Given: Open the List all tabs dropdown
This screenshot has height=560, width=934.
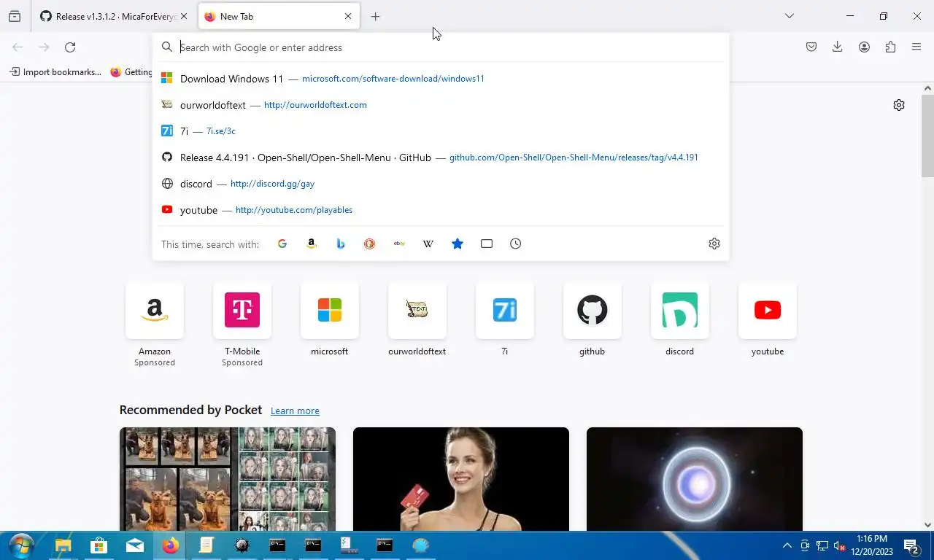Looking at the screenshot, I should pyautogui.click(x=789, y=16).
